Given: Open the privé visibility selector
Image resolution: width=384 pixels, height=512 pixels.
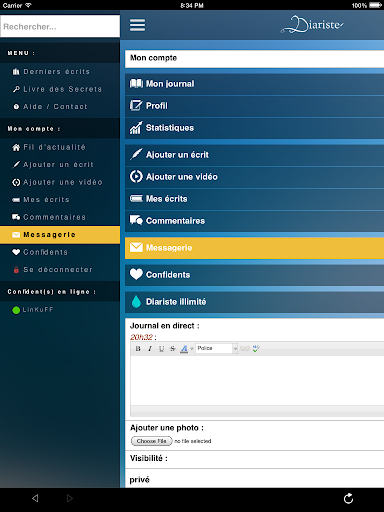Looking at the screenshot, I should click(254, 479).
